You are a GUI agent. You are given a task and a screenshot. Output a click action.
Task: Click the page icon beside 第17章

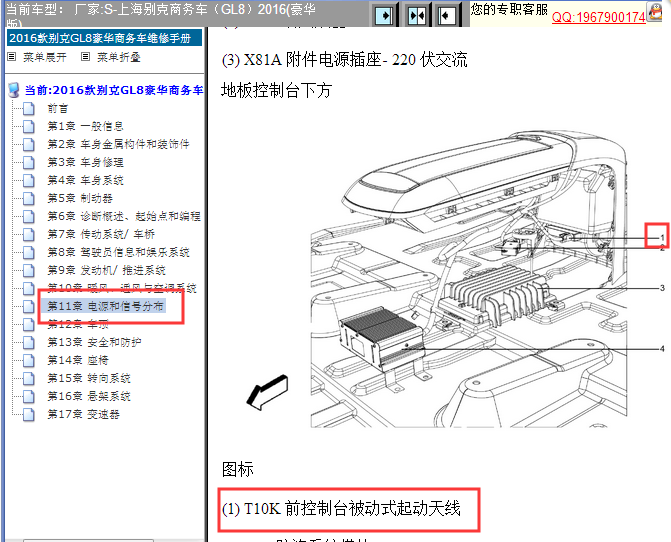29,415
